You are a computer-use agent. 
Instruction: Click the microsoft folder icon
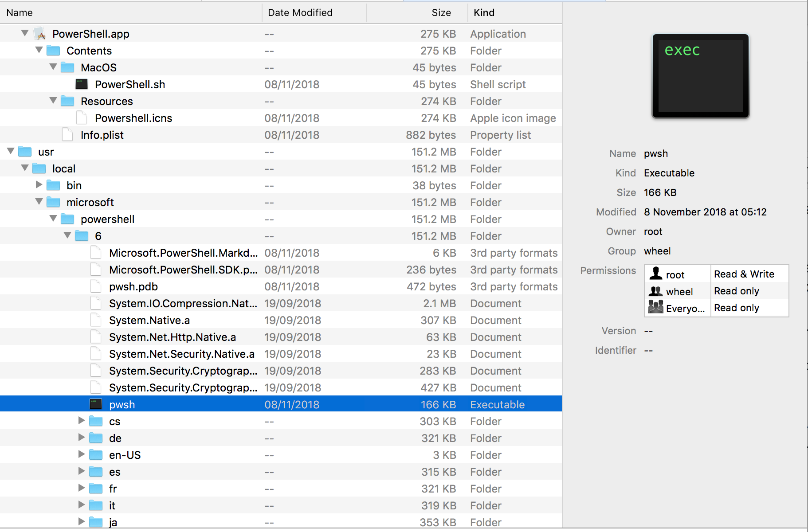pyautogui.click(x=53, y=202)
